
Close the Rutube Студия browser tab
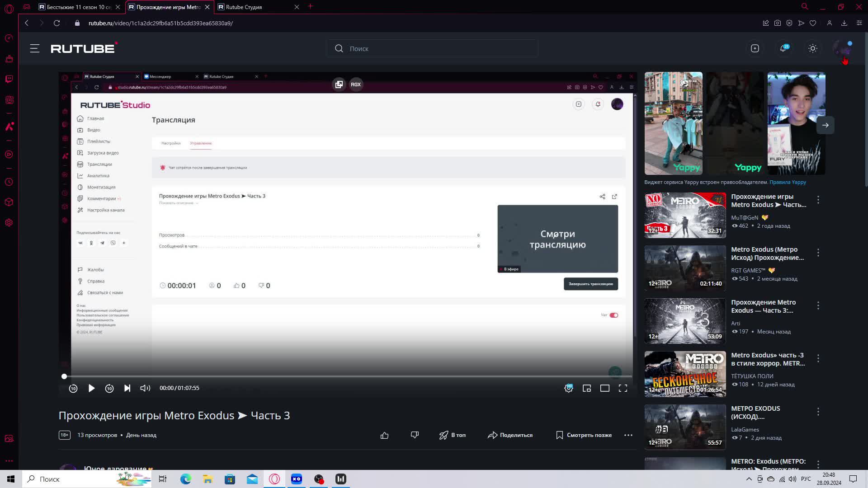(297, 7)
